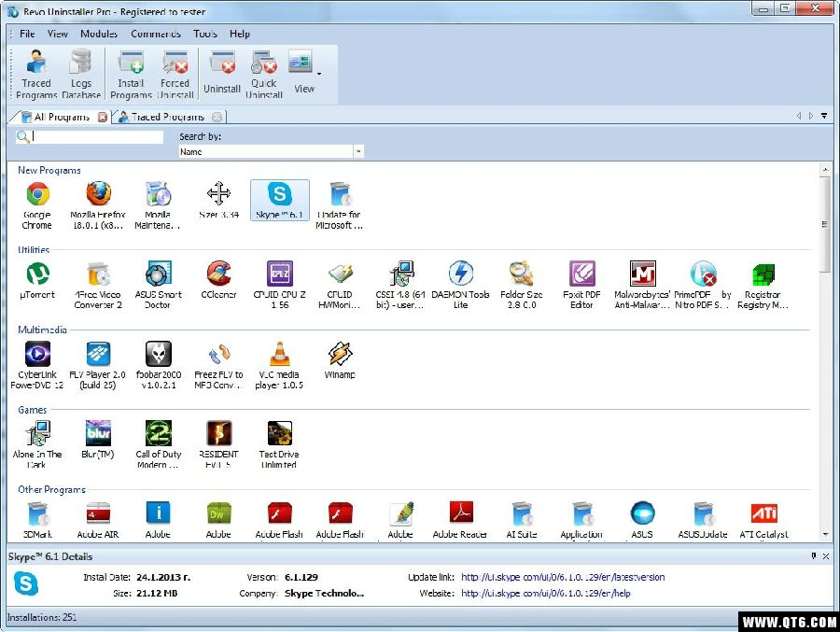Open the Help menu

(240, 34)
